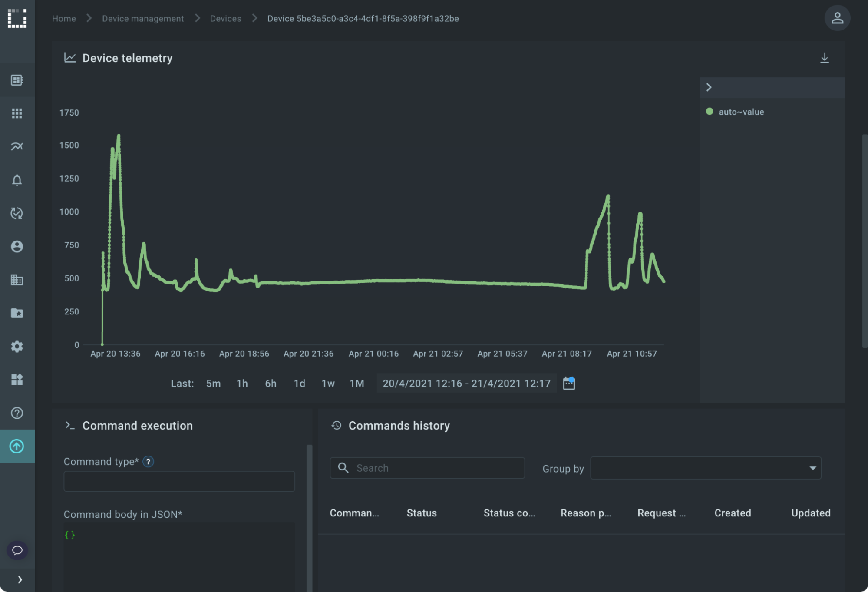This screenshot has height=592, width=868.
Task: Select the 1d time range button
Action: (299, 383)
